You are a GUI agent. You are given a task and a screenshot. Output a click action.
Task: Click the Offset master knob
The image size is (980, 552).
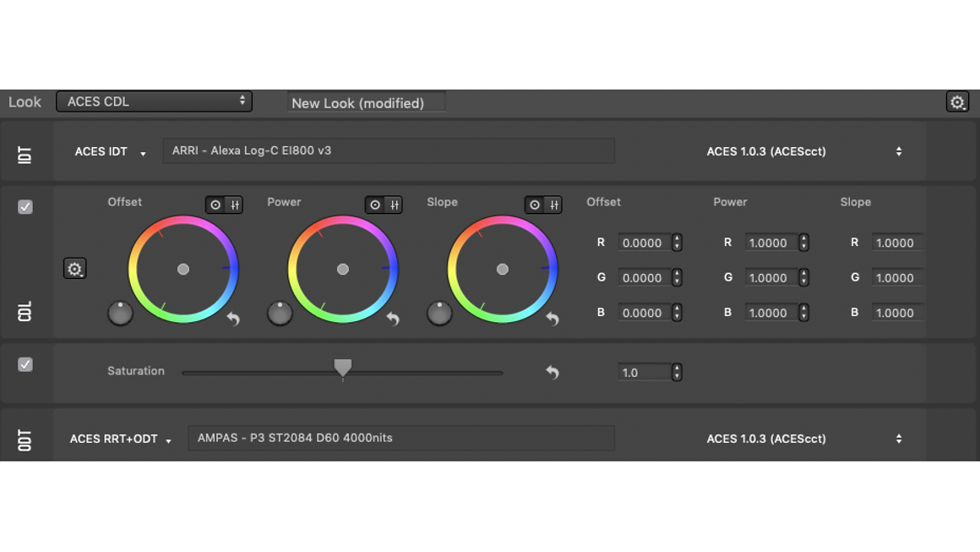coord(120,314)
